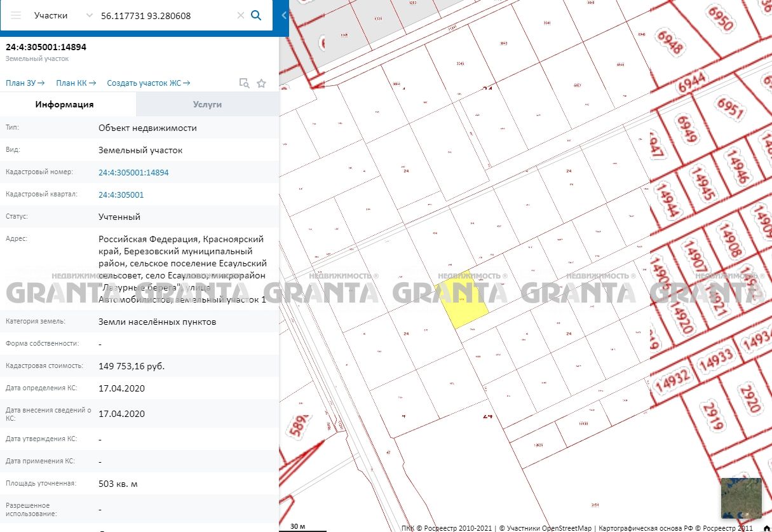The image size is (772, 532).
Task: Open cadastral number link 24:4:305001:14894
Action: (x=133, y=172)
